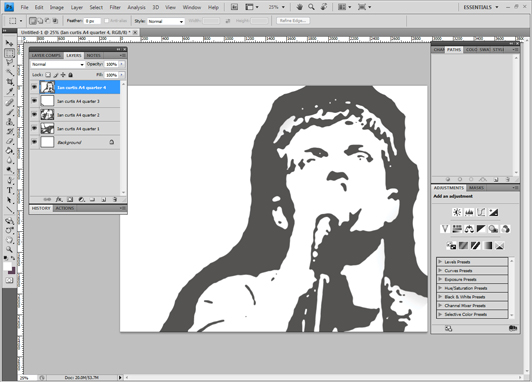Click the Zoom magnifier in top bar
Screen dimensions: 532x382
(311, 7)
